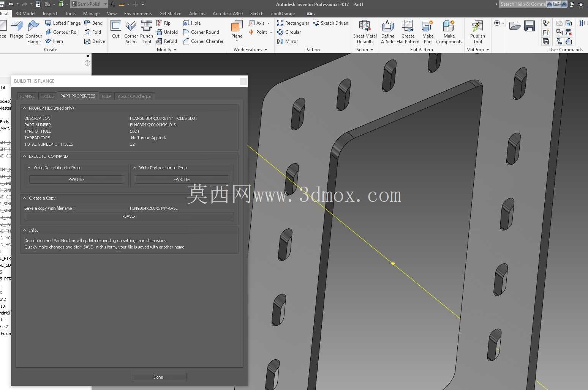This screenshot has height=390, width=588.
Task: Activate the Bend tool
Action: pyautogui.click(x=93, y=23)
